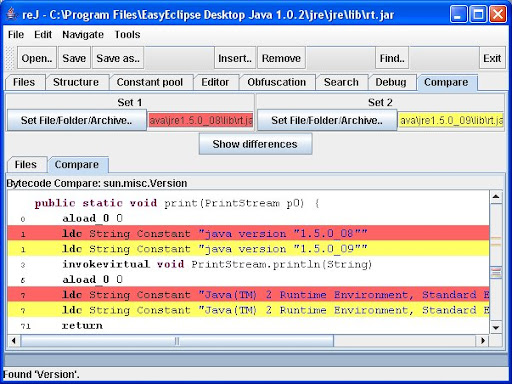This screenshot has height=384, width=512.
Task: Click the red Java(TM) 2 Runtime Environment line
Action: tap(248, 295)
